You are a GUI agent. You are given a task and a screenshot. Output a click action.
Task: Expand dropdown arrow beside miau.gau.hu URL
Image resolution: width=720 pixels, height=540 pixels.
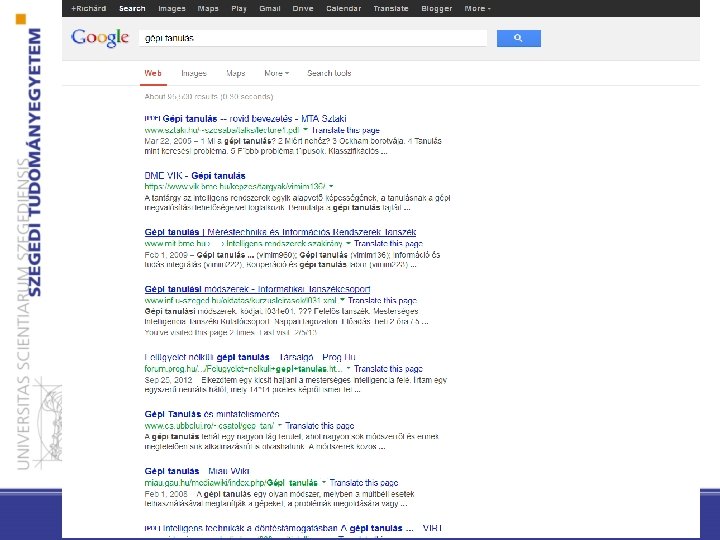324,482
